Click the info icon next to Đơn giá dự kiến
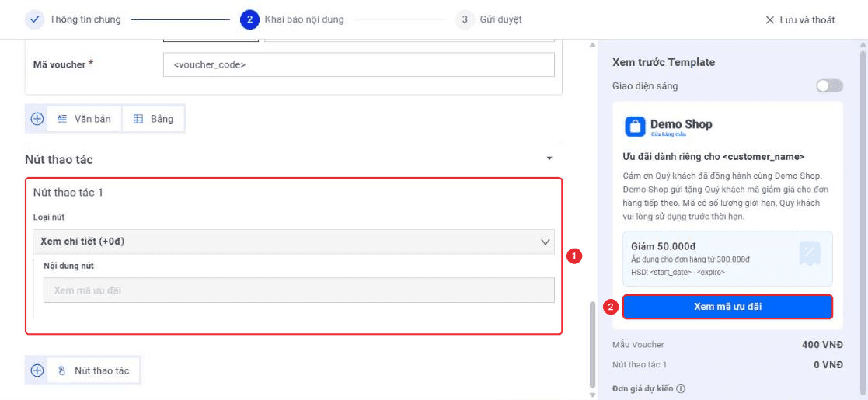This screenshot has height=400, width=868. [681, 389]
